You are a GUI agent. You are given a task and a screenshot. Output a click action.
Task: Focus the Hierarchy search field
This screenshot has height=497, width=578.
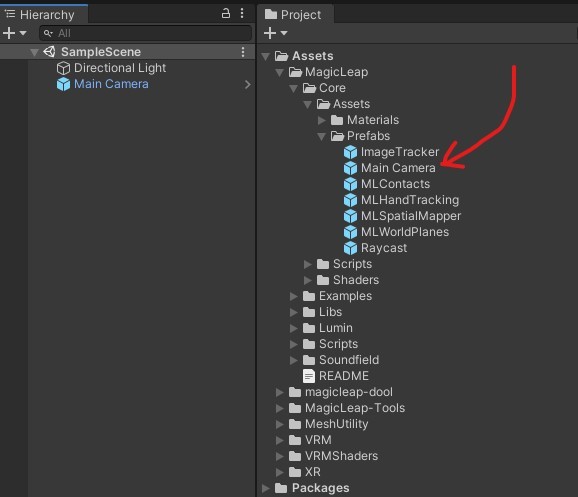146,33
